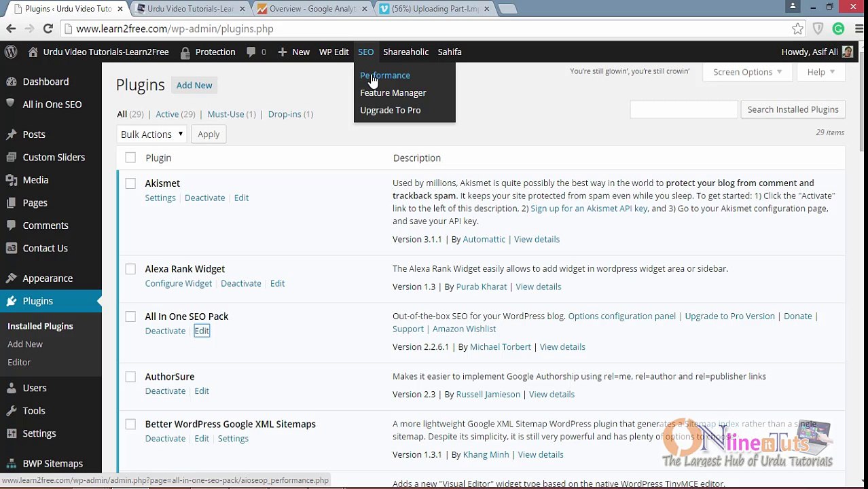Check the Alexa Rank Widget checkbox
The height and width of the screenshot is (489, 868).
(130, 269)
